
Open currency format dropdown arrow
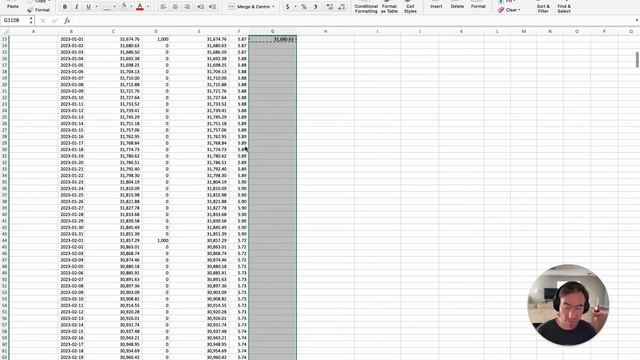click(x=295, y=7)
